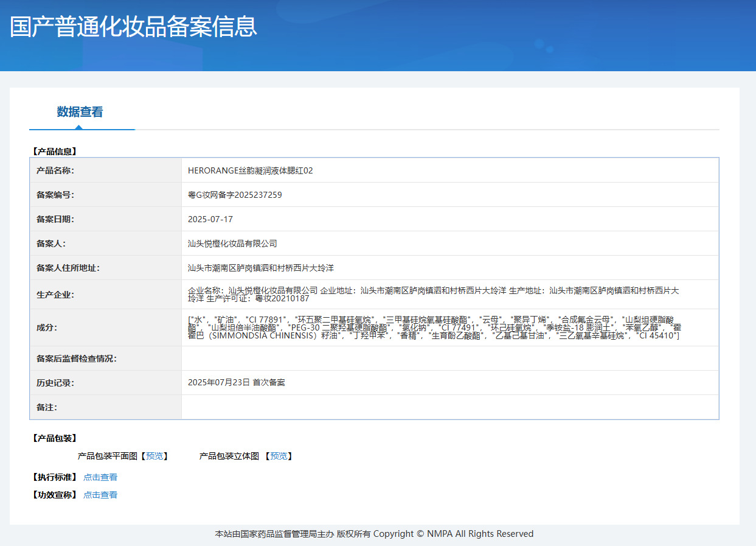Select the 备案人住所地址 address value
The width and height of the screenshot is (756, 546).
pos(261,268)
